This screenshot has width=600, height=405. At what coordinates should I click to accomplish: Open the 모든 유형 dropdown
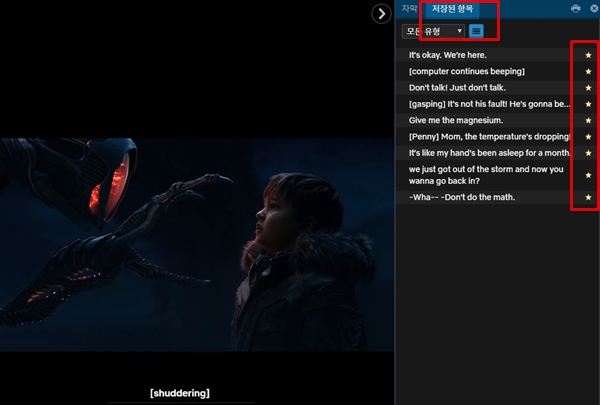coord(433,31)
